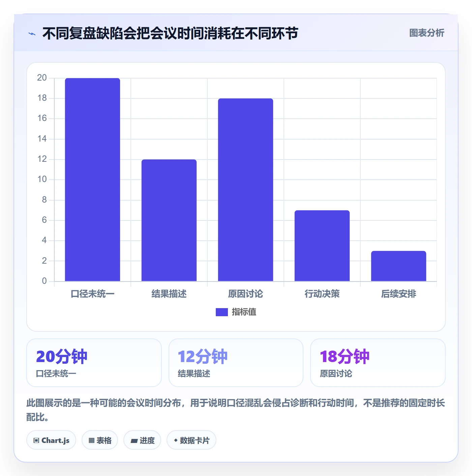Click the y-axis value 20
Screen dimensions: 472x476
pyautogui.click(x=42, y=78)
